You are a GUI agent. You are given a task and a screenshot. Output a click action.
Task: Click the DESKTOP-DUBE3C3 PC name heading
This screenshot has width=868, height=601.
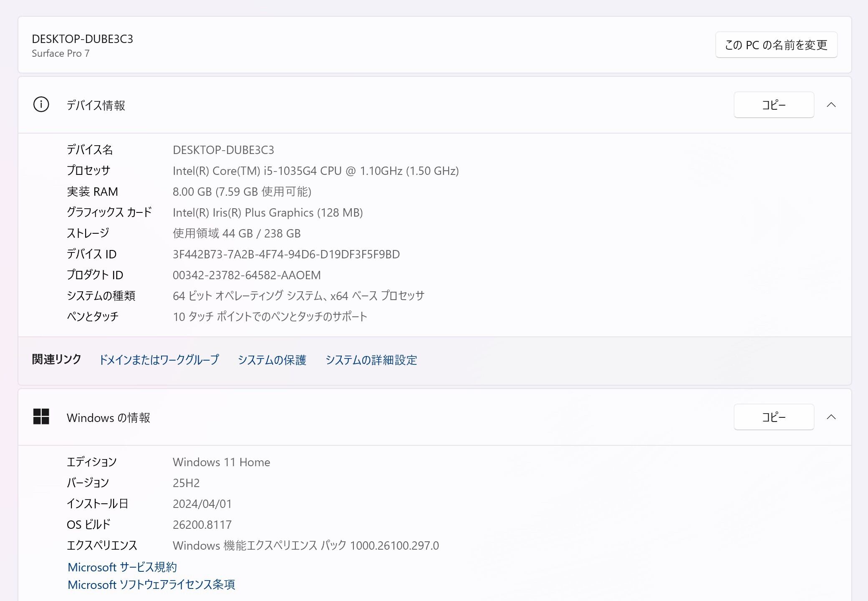point(82,39)
